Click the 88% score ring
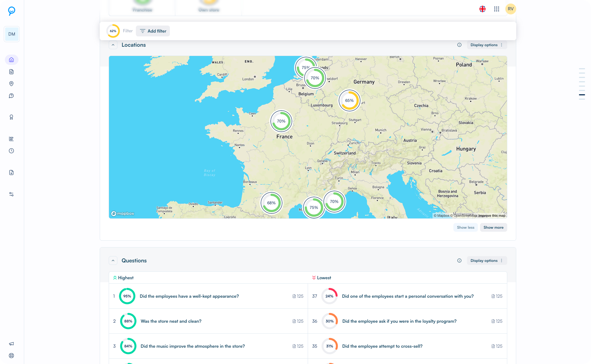Screen dimensions: 591x364 128,321
